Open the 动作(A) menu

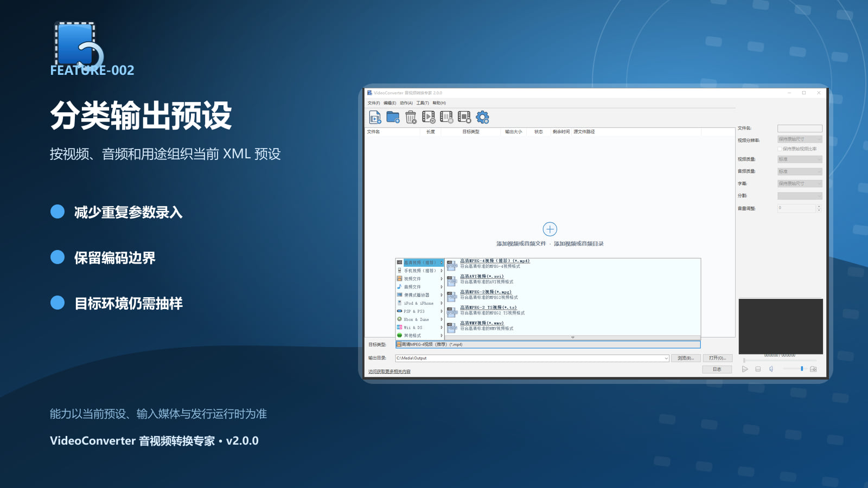406,103
